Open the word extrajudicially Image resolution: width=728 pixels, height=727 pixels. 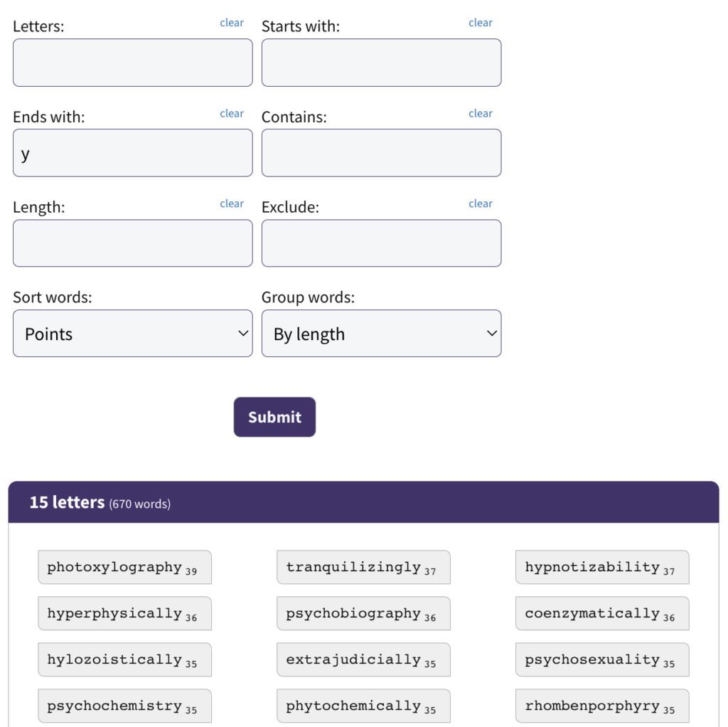(x=363, y=659)
